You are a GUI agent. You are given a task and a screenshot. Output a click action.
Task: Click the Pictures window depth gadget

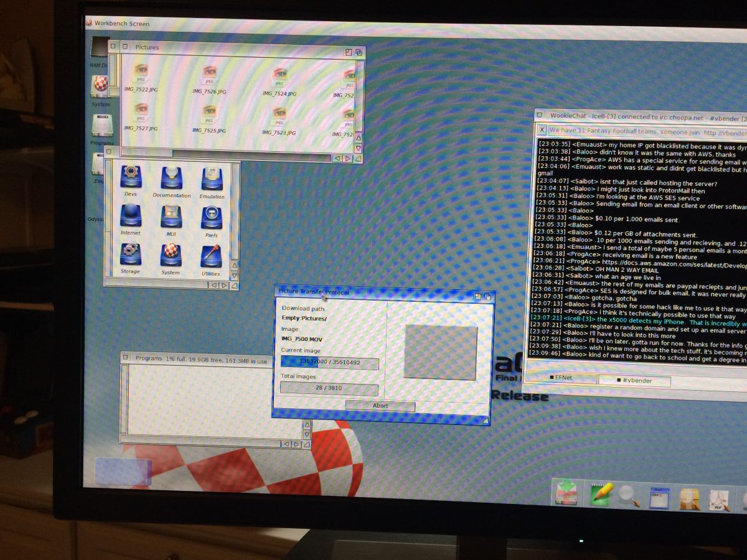359,53
